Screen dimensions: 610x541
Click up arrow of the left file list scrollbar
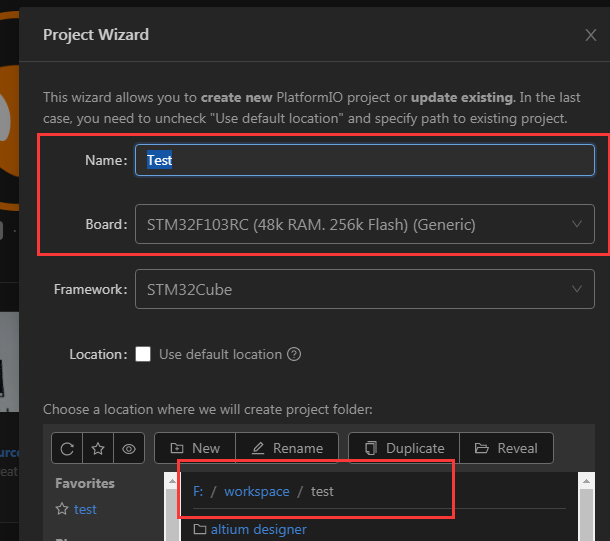(x=172, y=481)
